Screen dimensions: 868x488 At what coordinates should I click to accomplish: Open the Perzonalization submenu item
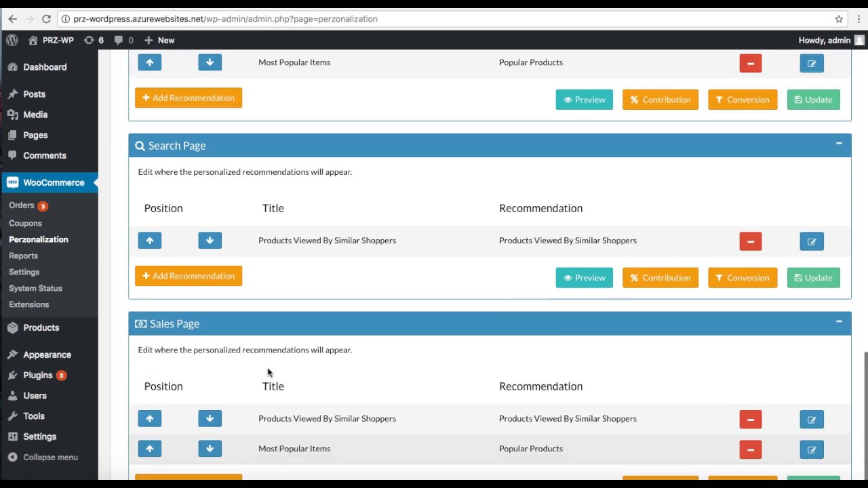[x=39, y=239]
